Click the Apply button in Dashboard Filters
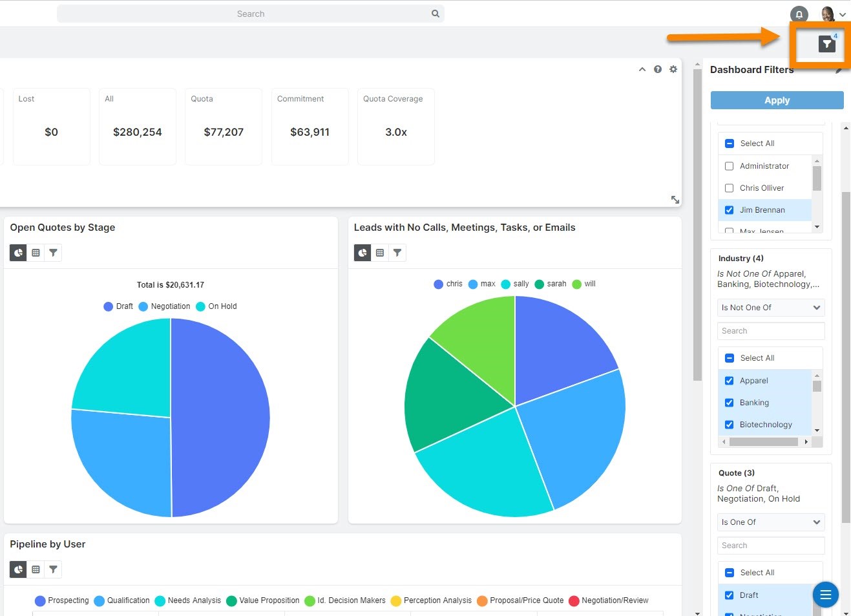The image size is (851, 616). point(777,100)
